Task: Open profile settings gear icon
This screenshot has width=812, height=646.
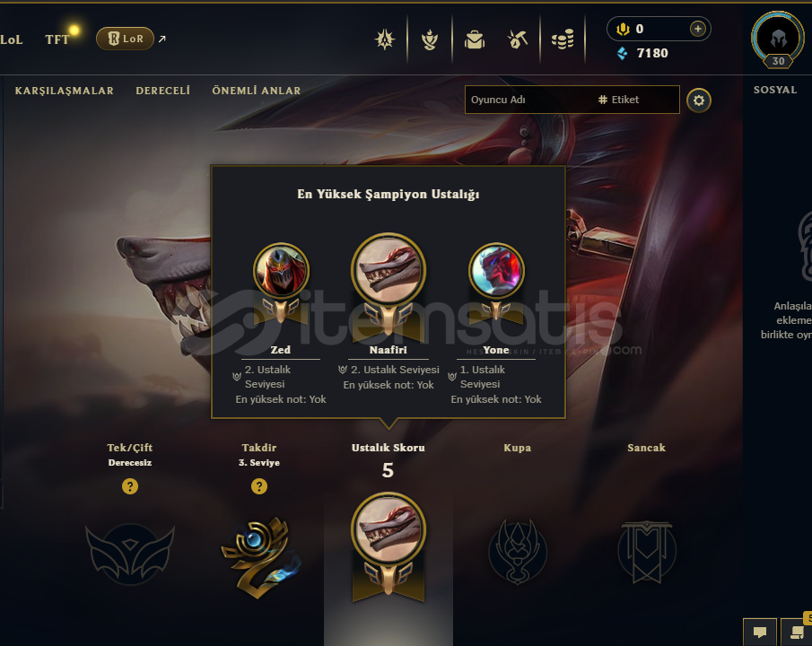Action: tap(699, 100)
